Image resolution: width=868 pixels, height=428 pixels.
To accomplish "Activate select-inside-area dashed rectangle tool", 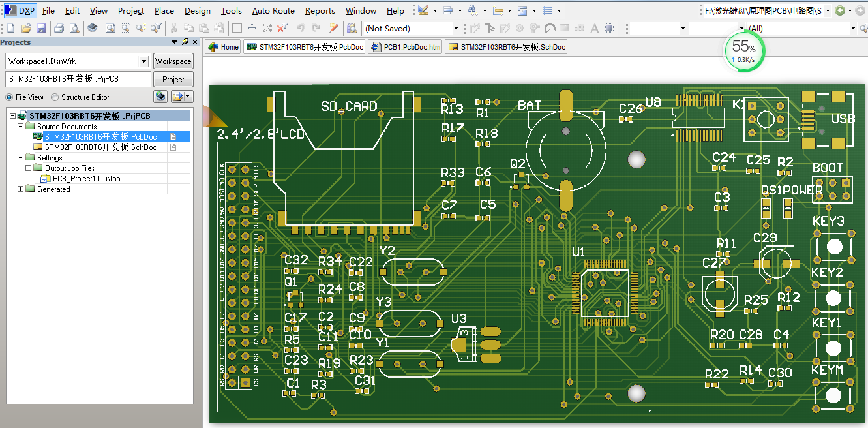I will pyautogui.click(x=237, y=28).
